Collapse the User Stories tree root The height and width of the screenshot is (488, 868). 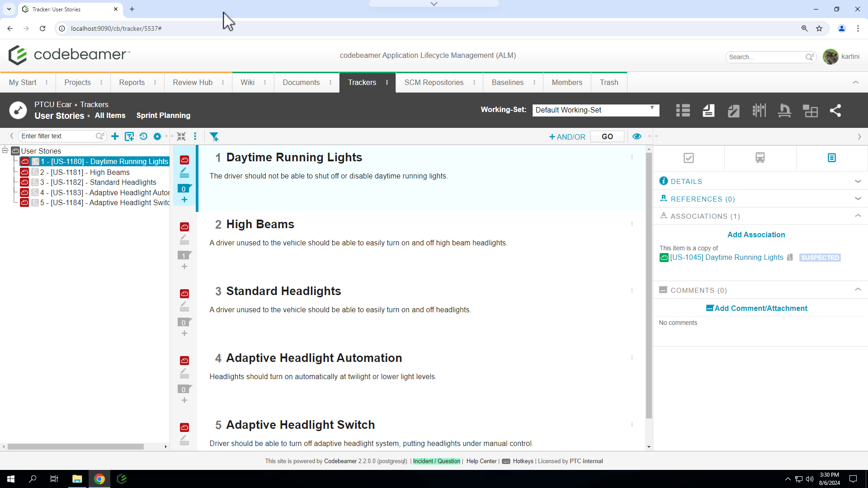tap(5, 150)
